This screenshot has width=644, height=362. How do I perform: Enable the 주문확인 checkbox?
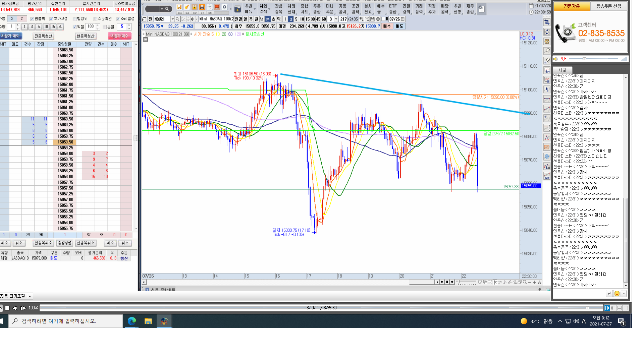pos(96,19)
